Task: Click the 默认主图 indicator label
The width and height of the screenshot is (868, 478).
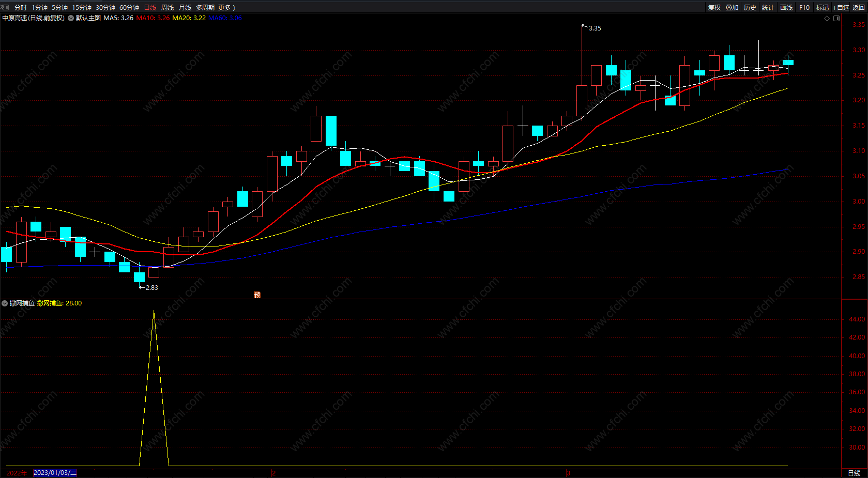Action: (88, 18)
